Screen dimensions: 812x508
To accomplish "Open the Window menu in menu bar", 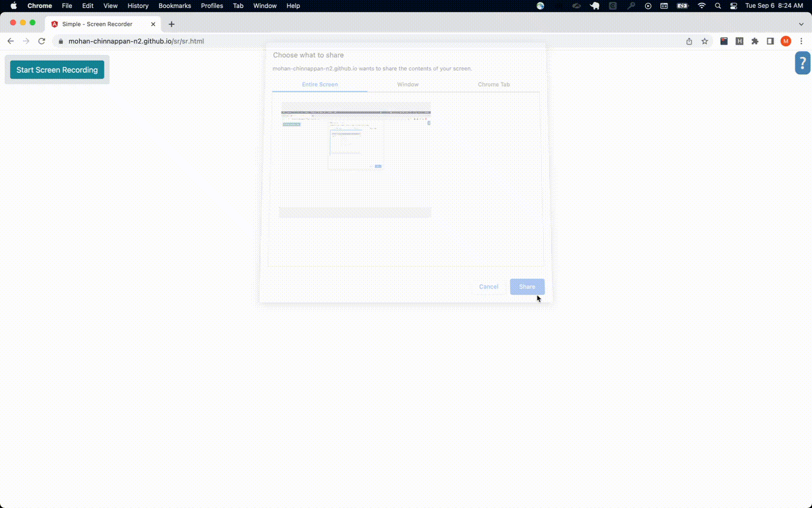I will coord(265,6).
